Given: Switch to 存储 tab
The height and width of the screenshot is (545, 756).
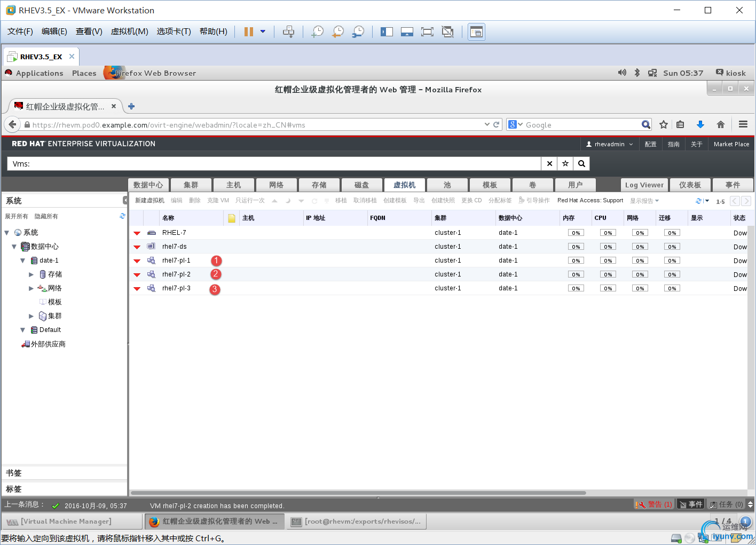Looking at the screenshot, I should pyautogui.click(x=319, y=185).
